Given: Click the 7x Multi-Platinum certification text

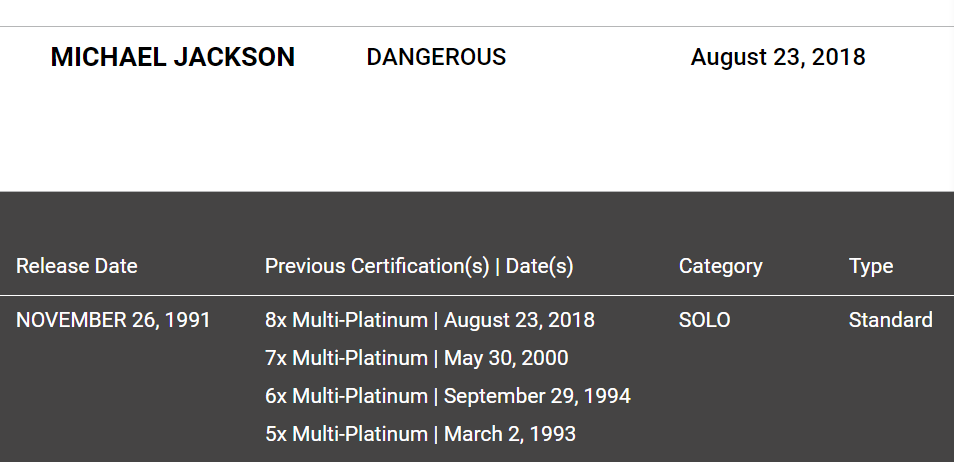Looking at the screenshot, I should [346, 358].
